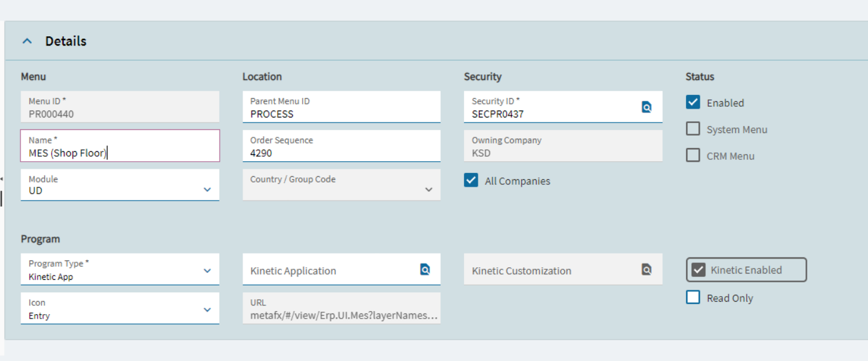Check the CRM Menu checkbox
Viewport: 868px width, 361px height.
693,156
